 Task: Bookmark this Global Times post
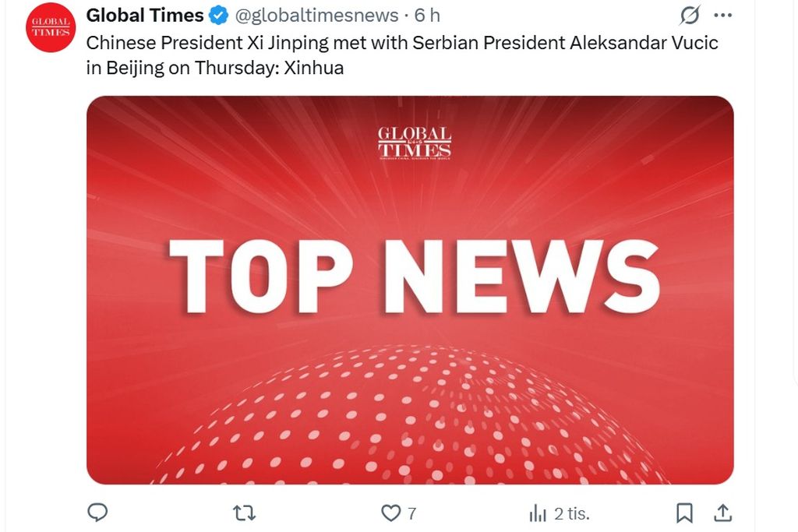(x=684, y=513)
